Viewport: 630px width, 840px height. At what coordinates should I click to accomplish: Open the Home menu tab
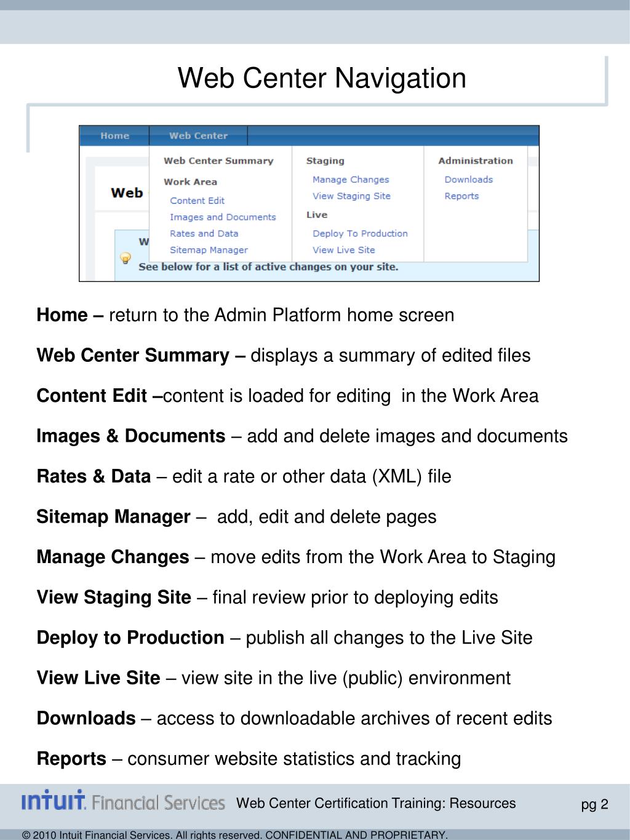pos(114,135)
